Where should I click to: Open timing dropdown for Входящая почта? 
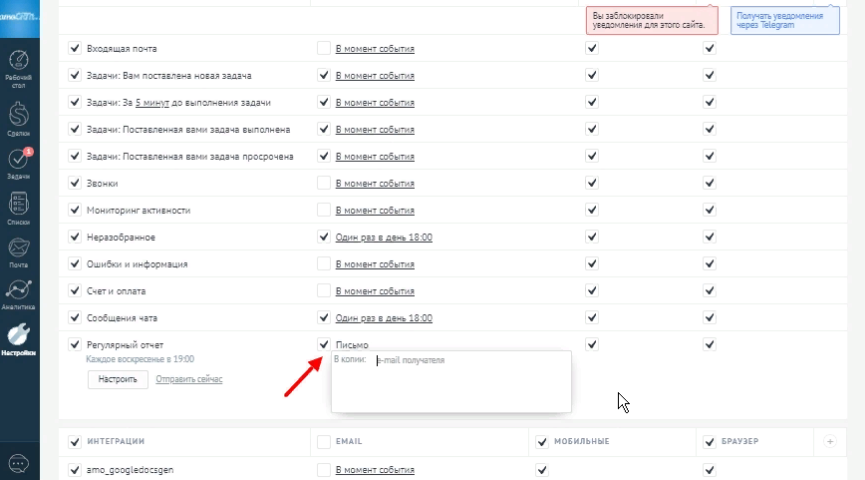(374, 48)
